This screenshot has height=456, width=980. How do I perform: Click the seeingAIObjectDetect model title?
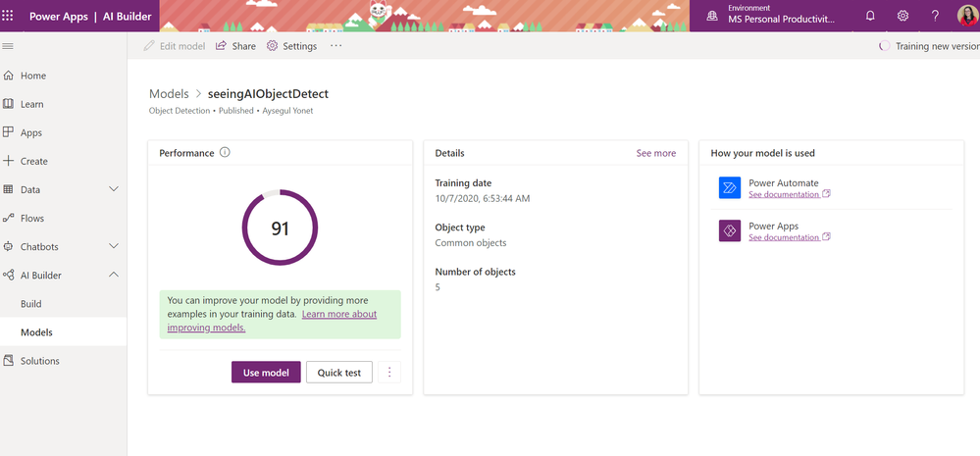[x=268, y=94]
